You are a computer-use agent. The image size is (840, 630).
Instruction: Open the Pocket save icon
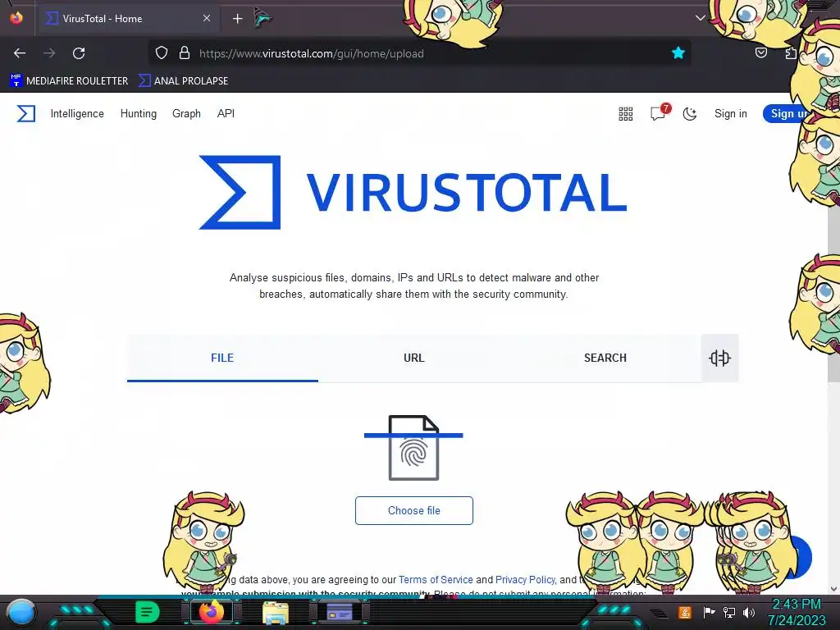tap(760, 52)
